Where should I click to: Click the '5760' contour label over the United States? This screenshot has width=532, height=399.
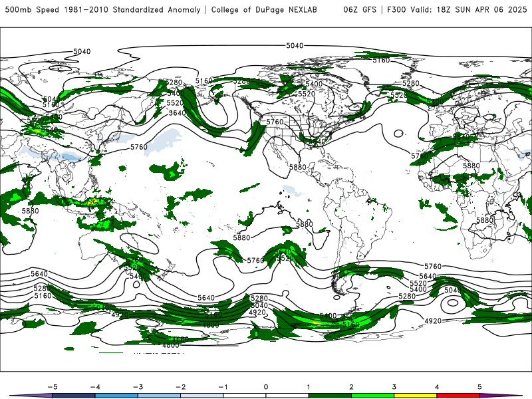tap(275, 122)
